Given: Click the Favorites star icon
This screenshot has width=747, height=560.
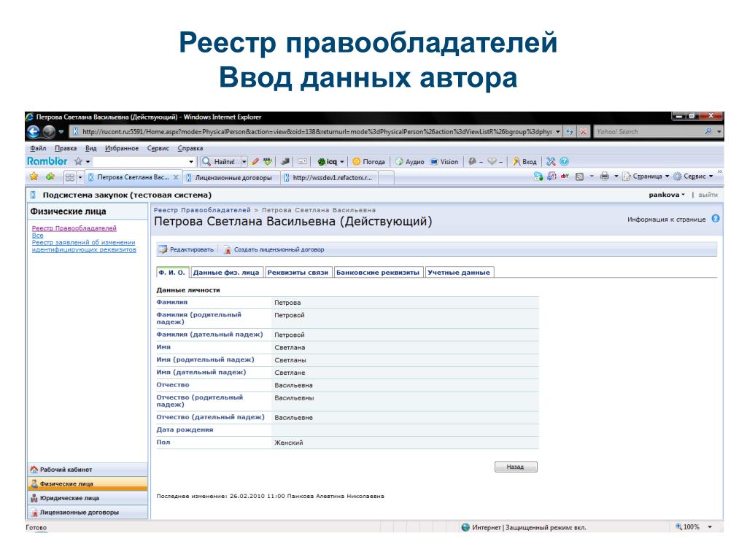Looking at the screenshot, I should [34, 176].
